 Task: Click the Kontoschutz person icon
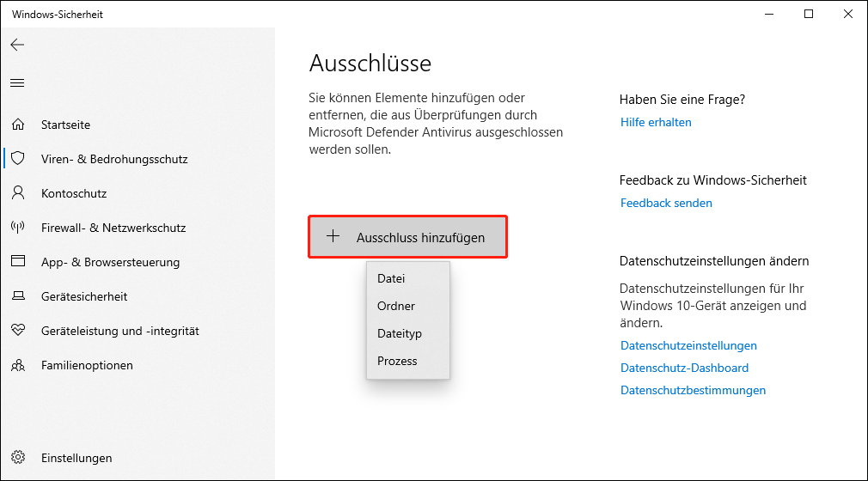18,192
